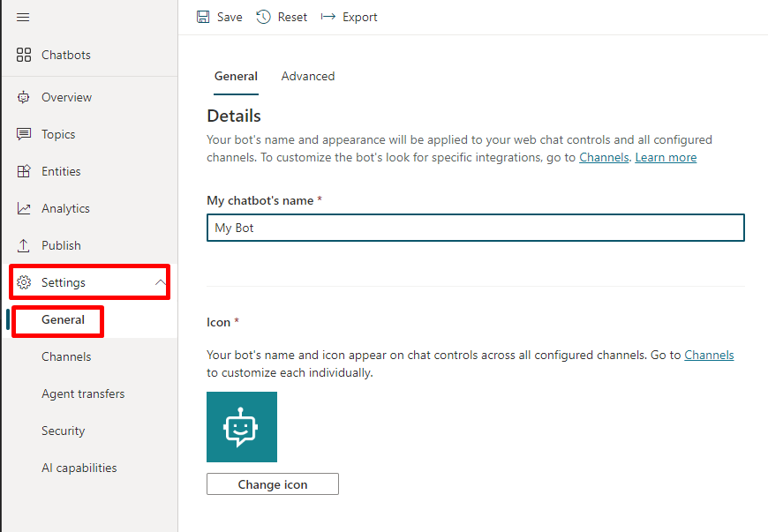Click the Change icon button
The height and width of the screenshot is (532, 768).
click(x=272, y=484)
